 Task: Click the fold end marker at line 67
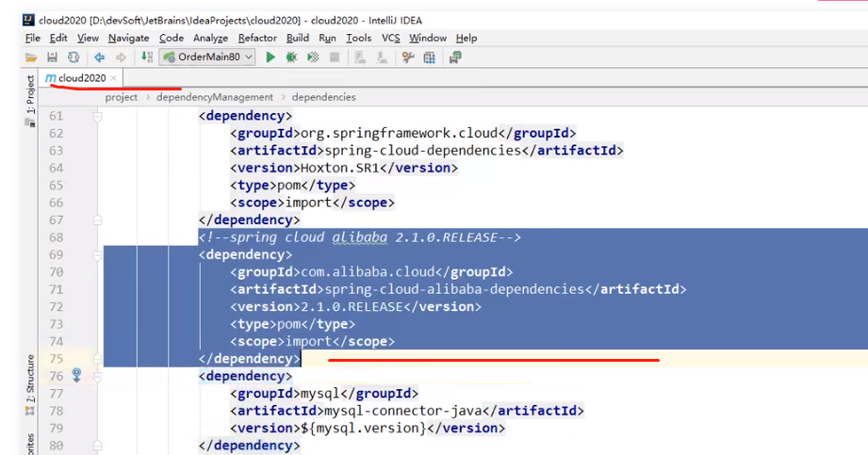pos(97,220)
